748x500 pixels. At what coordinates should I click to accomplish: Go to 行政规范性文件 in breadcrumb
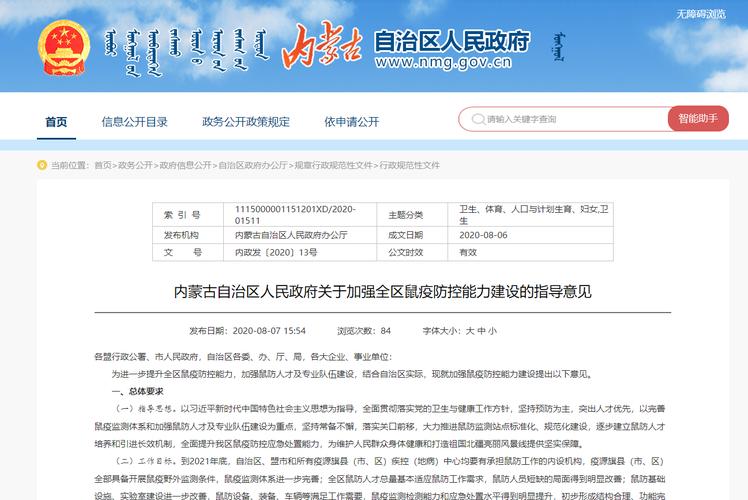(409, 166)
